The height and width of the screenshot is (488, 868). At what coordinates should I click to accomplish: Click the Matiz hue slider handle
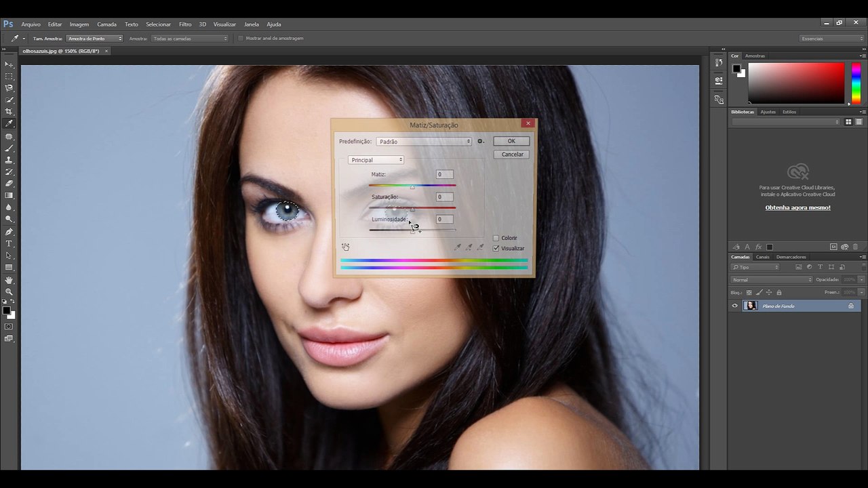pos(412,186)
